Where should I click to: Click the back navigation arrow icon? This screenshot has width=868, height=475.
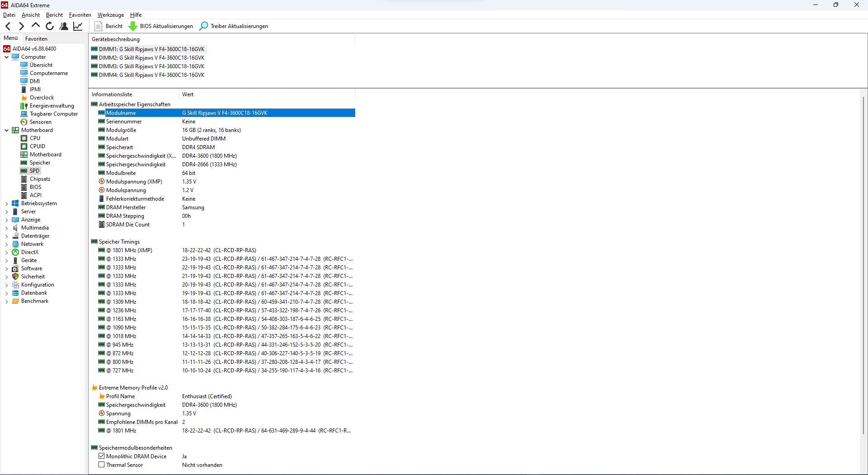[x=7, y=26]
